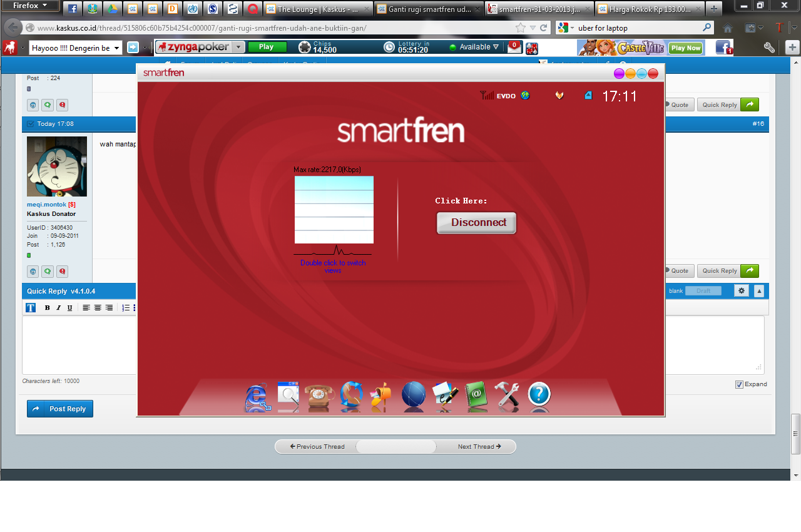The image size is (801, 532).
Task: Switch to 'smartfren-31-03-2013' tab
Action: pyautogui.click(x=539, y=9)
